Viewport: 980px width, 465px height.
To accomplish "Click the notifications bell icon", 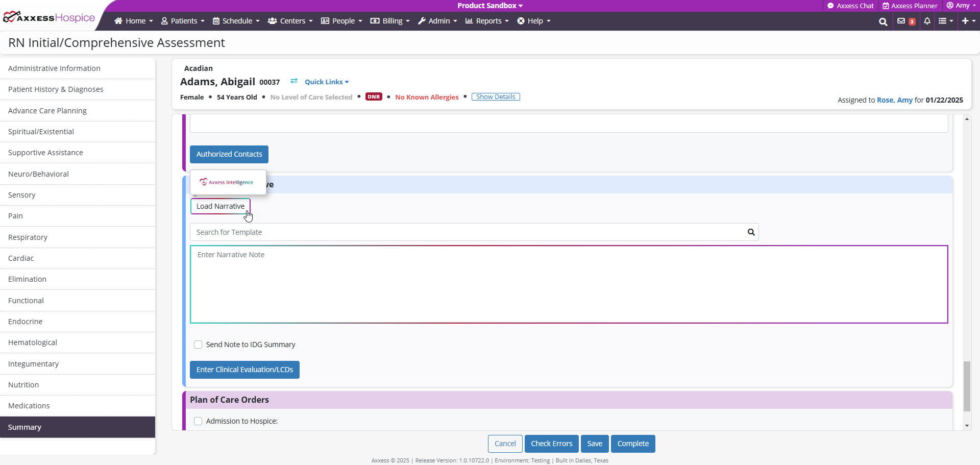I will pyautogui.click(x=927, y=21).
